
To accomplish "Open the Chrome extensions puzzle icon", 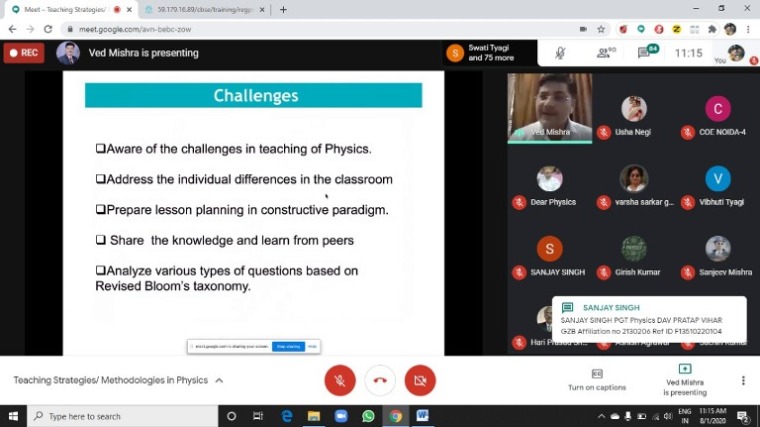I will [711, 29].
